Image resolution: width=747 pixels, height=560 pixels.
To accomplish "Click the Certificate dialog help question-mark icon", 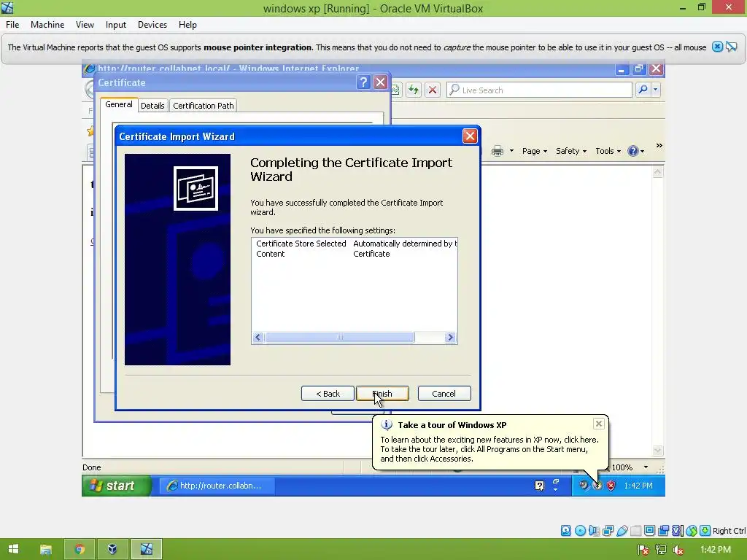I will 363,82.
